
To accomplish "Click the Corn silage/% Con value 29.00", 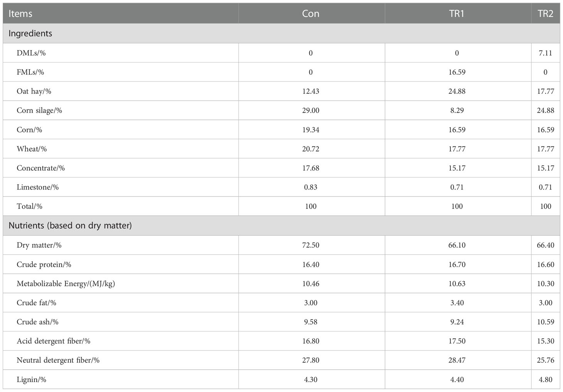I will tap(311, 110).
